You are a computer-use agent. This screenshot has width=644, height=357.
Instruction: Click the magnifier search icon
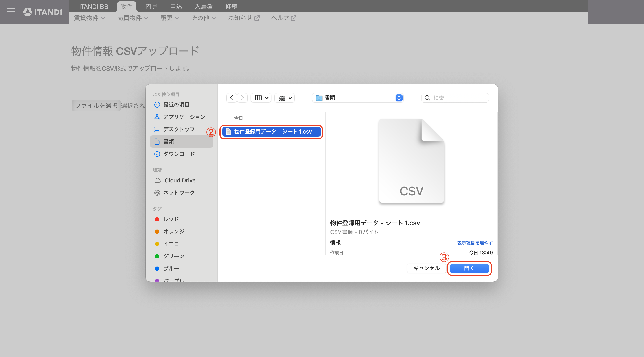pyautogui.click(x=427, y=98)
